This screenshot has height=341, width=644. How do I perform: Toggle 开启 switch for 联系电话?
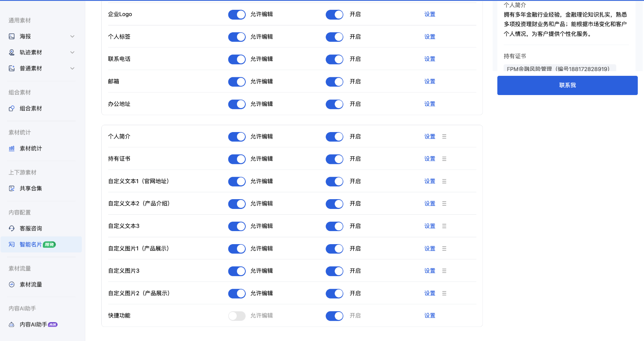(334, 59)
